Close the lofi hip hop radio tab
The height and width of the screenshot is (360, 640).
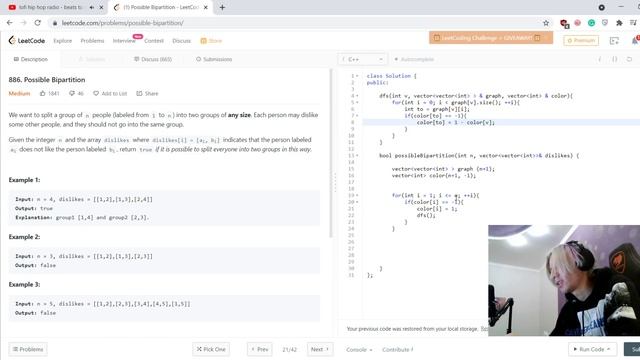101,7
